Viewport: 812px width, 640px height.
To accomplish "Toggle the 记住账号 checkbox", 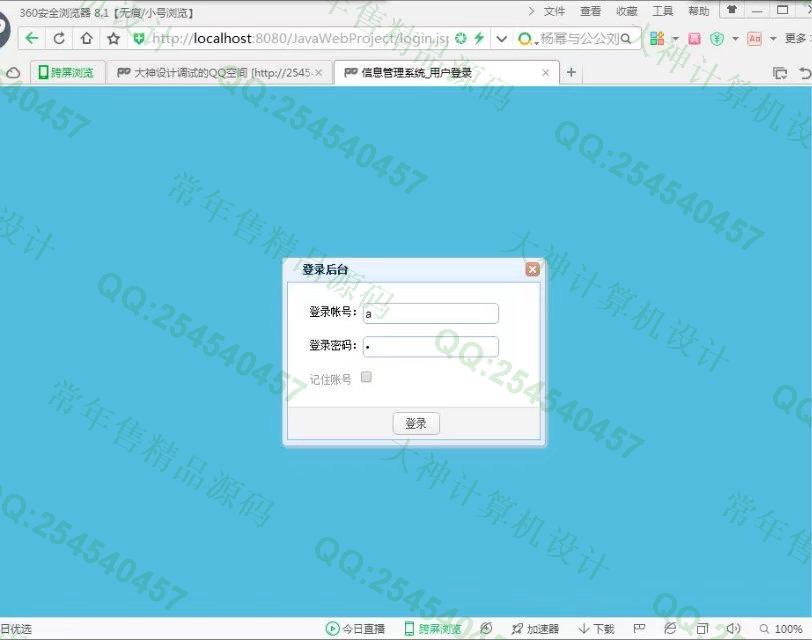I will tap(366, 377).
